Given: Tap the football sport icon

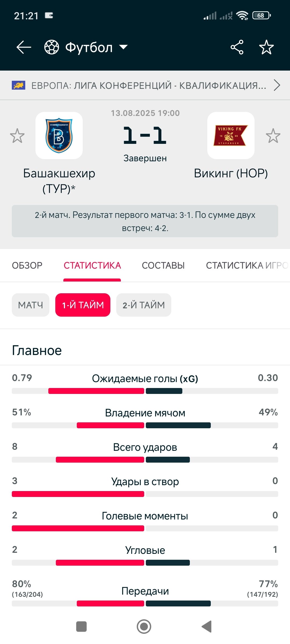Looking at the screenshot, I should point(52,47).
